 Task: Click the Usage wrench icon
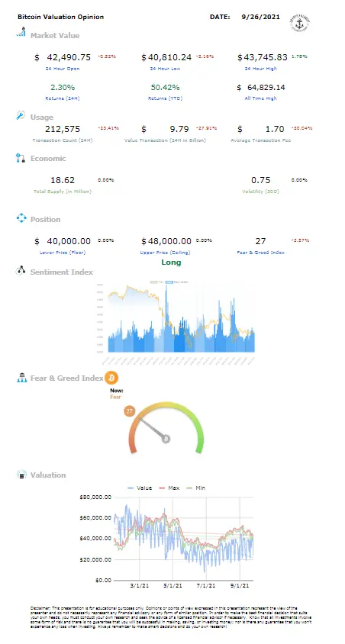21,115
